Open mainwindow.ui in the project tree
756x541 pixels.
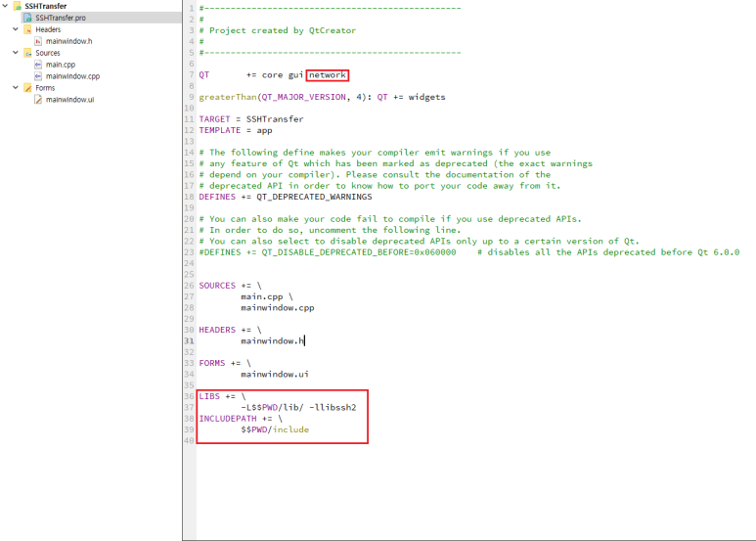(69, 100)
